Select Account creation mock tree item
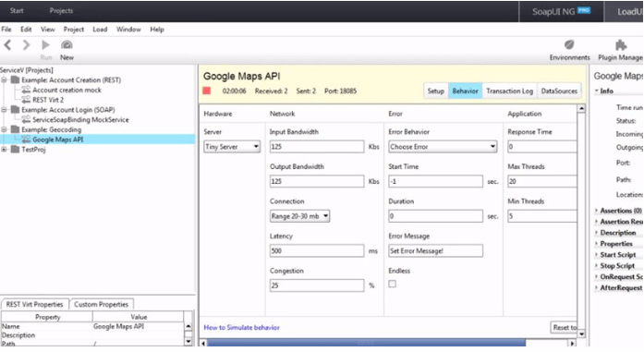The image size is (644, 352). click(x=67, y=90)
